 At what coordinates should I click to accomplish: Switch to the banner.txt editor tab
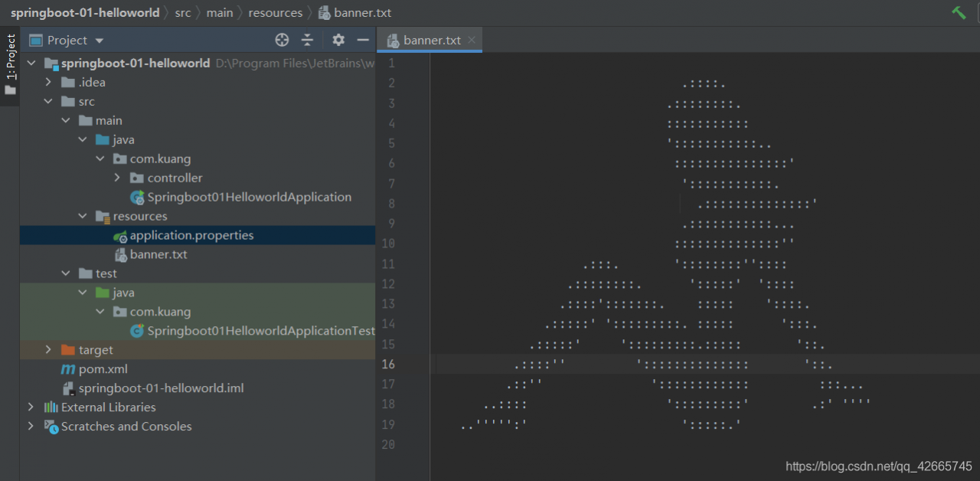[x=431, y=40]
